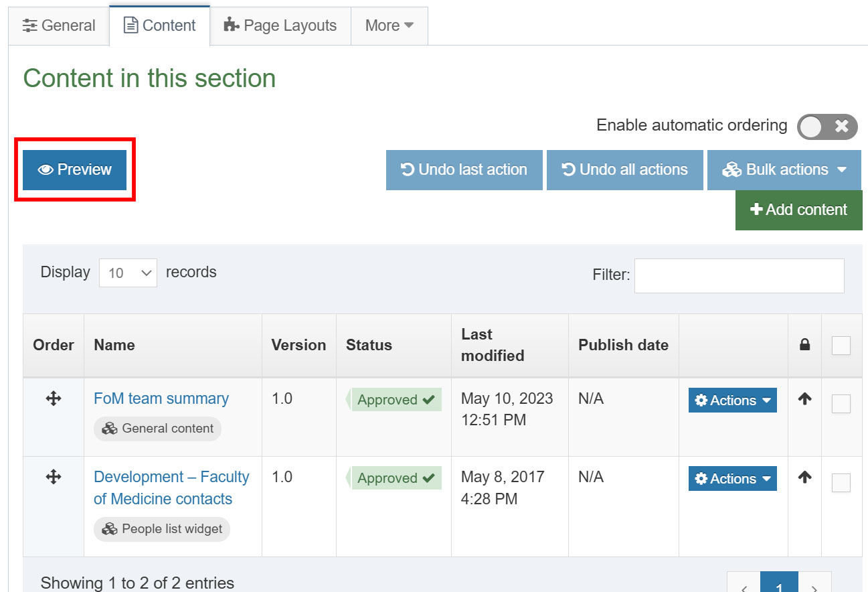Check the select-all header checkbox
Viewport: 868px width, 592px height.
tap(841, 346)
